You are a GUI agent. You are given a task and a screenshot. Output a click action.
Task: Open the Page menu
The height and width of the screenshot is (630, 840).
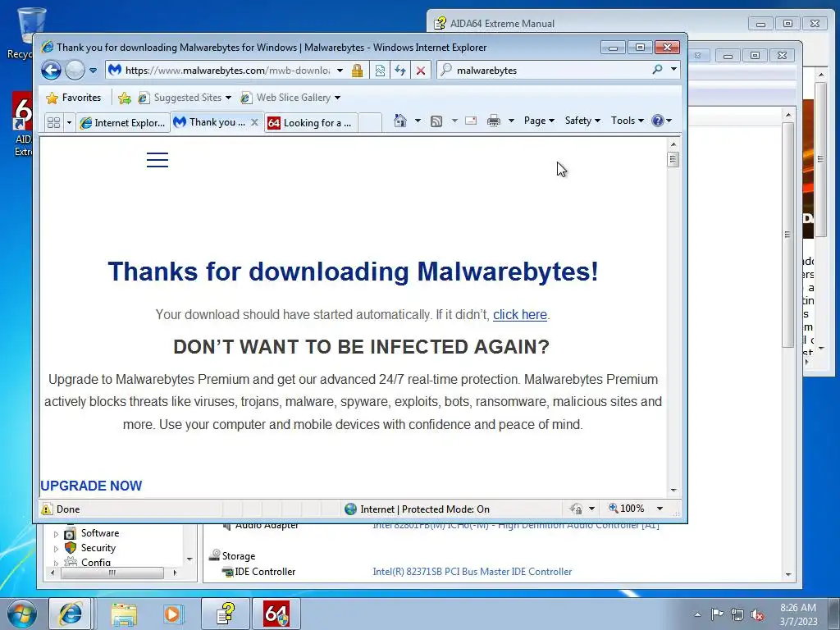(539, 121)
